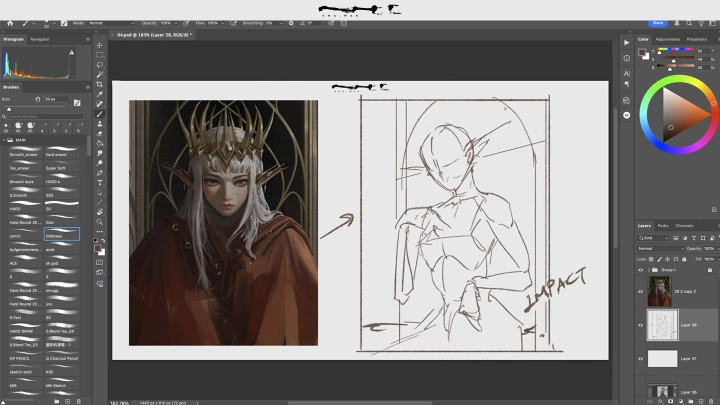Image resolution: width=720 pixels, height=405 pixels.
Task: Select the Lasso tool
Action: tap(100, 65)
